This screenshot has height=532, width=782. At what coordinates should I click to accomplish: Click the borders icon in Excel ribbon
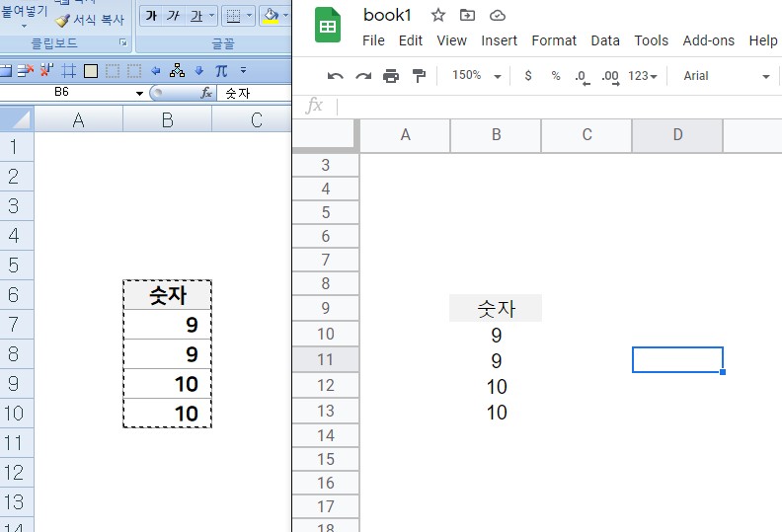[233, 16]
